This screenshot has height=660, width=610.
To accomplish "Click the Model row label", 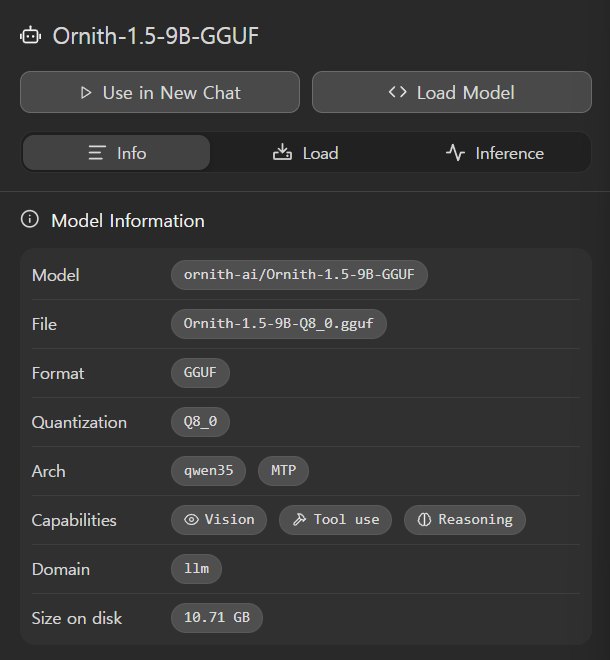I will click(x=56, y=275).
